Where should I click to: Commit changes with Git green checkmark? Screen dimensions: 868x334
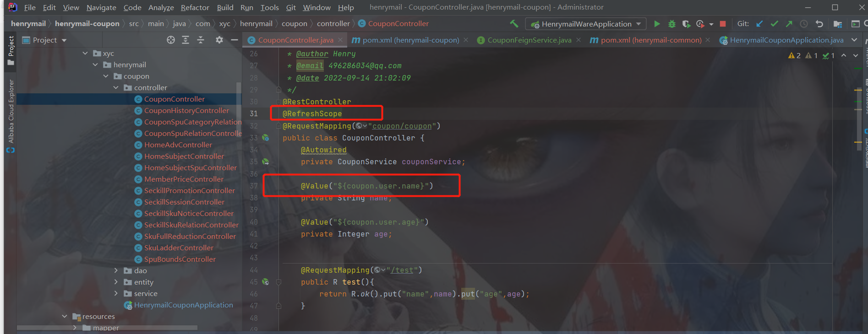click(x=774, y=24)
